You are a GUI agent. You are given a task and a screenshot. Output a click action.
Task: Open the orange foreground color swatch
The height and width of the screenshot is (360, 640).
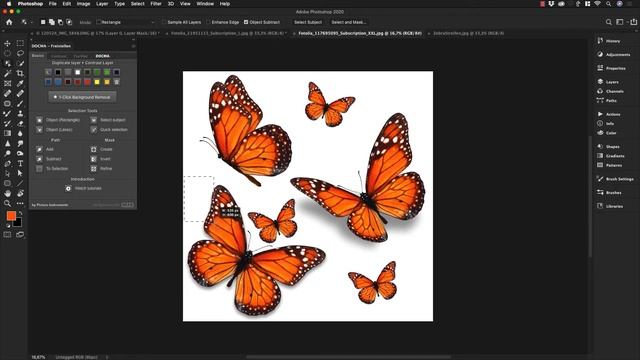click(x=11, y=216)
